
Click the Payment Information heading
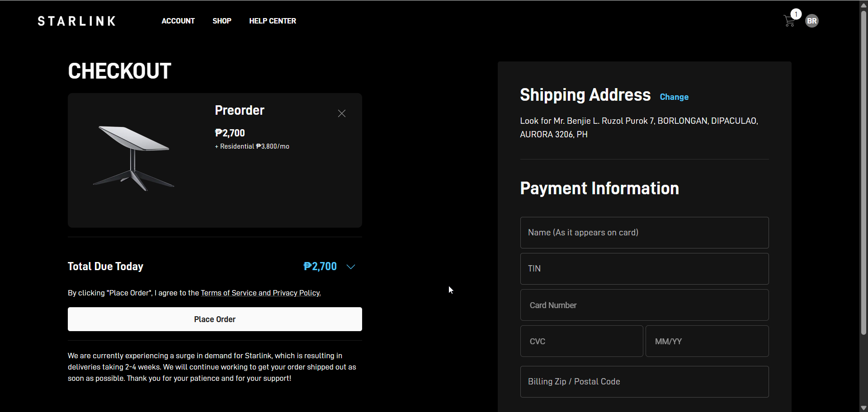pyautogui.click(x=599, y=188)
